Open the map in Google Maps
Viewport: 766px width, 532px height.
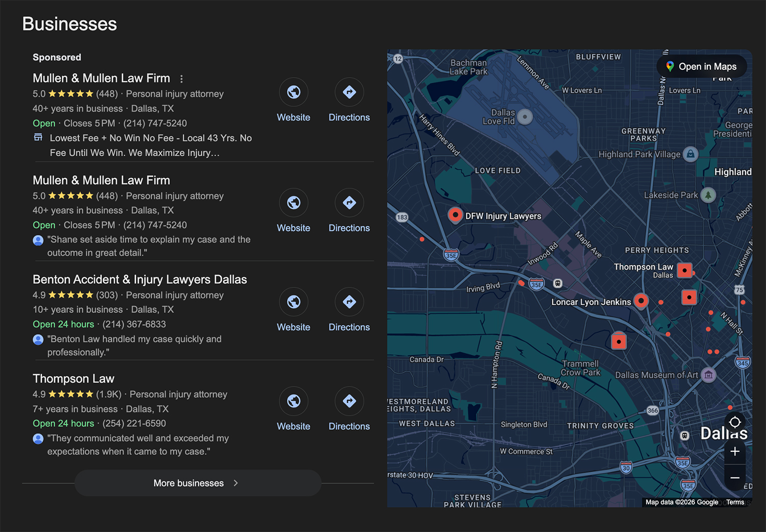click(701, 66)
